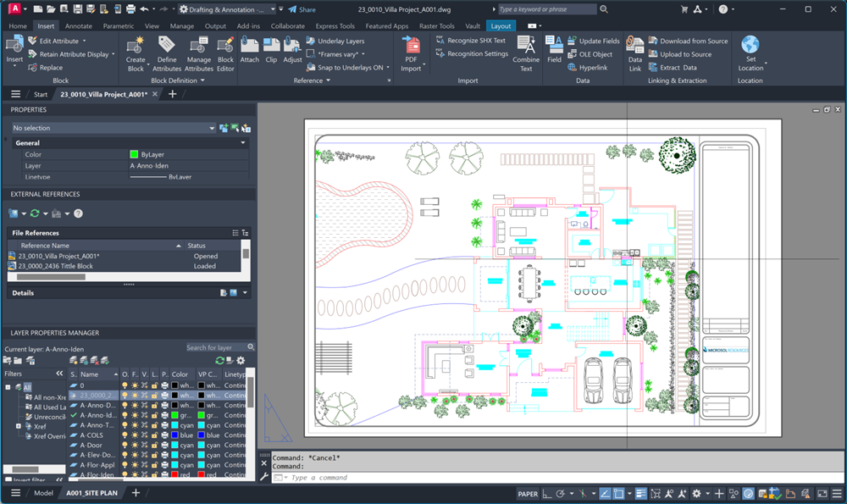
Task: Click the green ByLayer color swatch
Action: [x=134, y=155]
